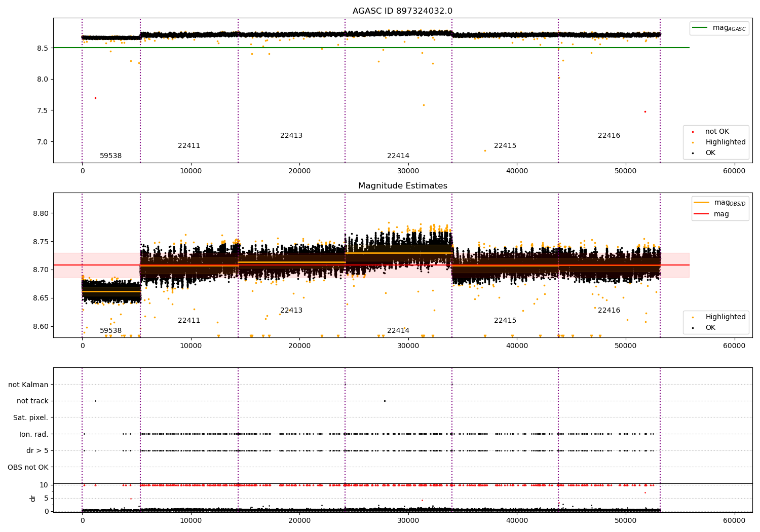Image resolution: width=760 pixels, height=532 pixels.
Task: Click y-axis tick 7.0 in top panel
Action: [43, 142]
